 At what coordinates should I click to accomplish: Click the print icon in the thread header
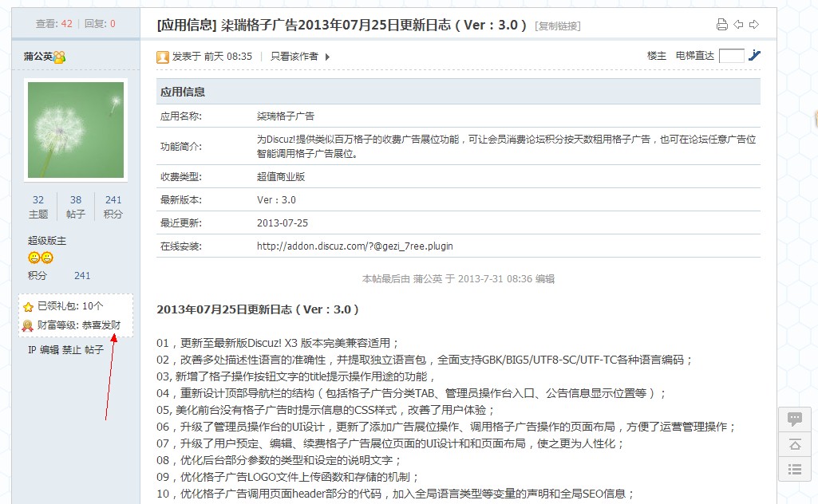pos(722,25)
